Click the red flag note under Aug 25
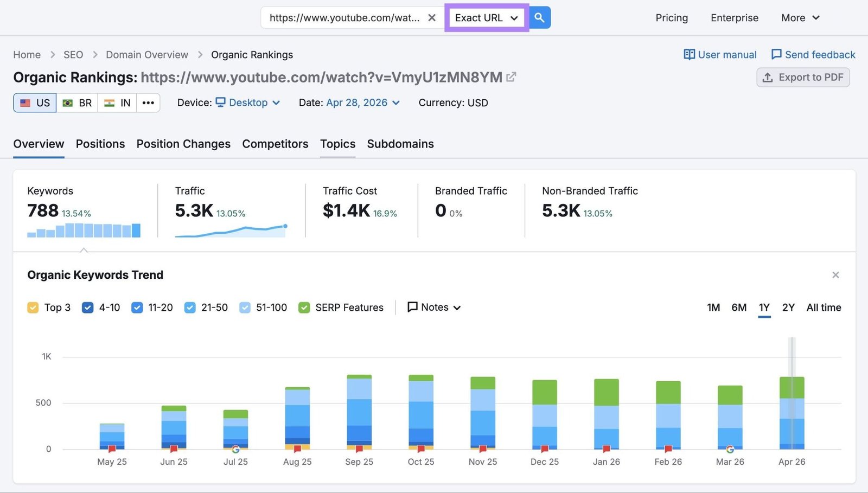 click(297, 449)
